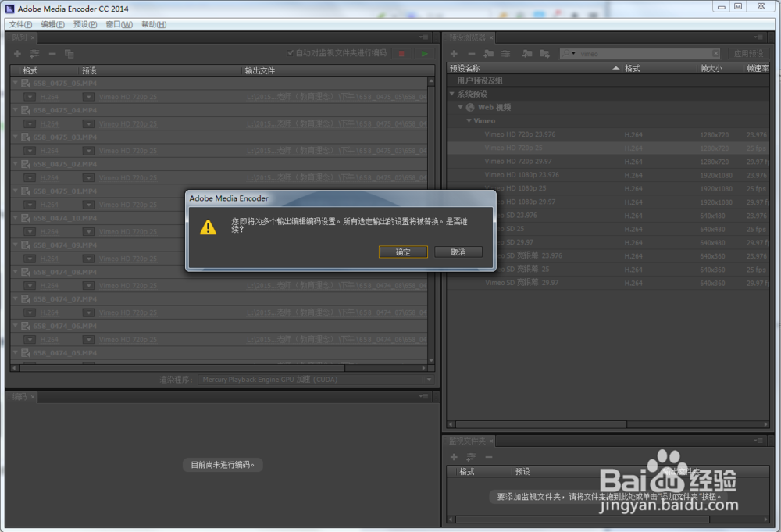Image resolution: width=781 pixels, height=532 pixels.
Task: Open the 文件(F) menu
Action: tap(20, 24)
